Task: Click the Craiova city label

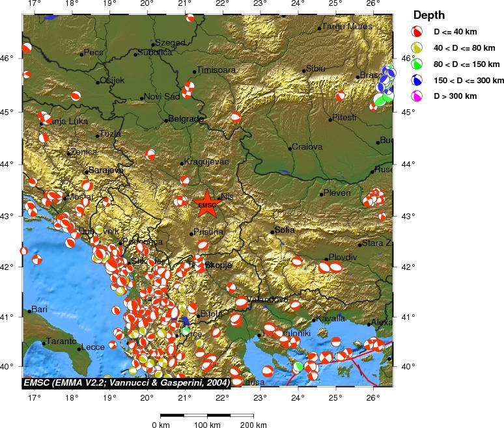Action: (307, 147)
